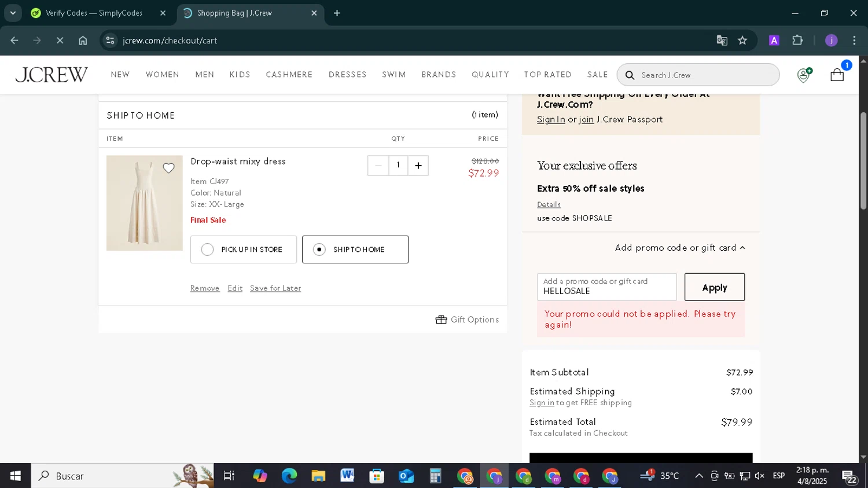The width and height of the screenshot is (868, 488).
Task: Go back to previous page
Action: pos(14,41)
